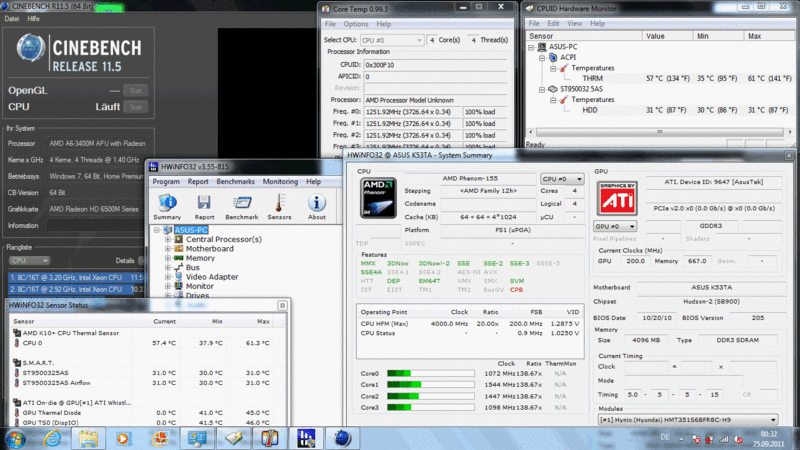
Task: Click the DE language indicator in the tray
Action: pos(665,437)
